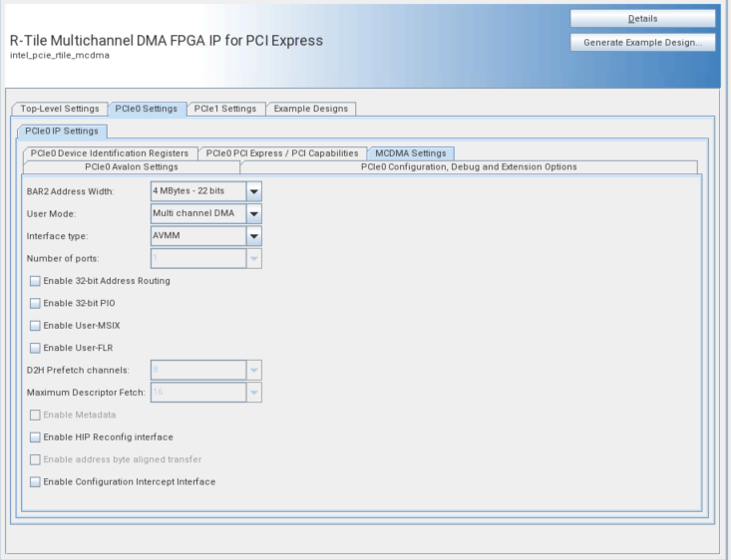Click the PCIe0 IP Settings tab

[x=62, y=131]
